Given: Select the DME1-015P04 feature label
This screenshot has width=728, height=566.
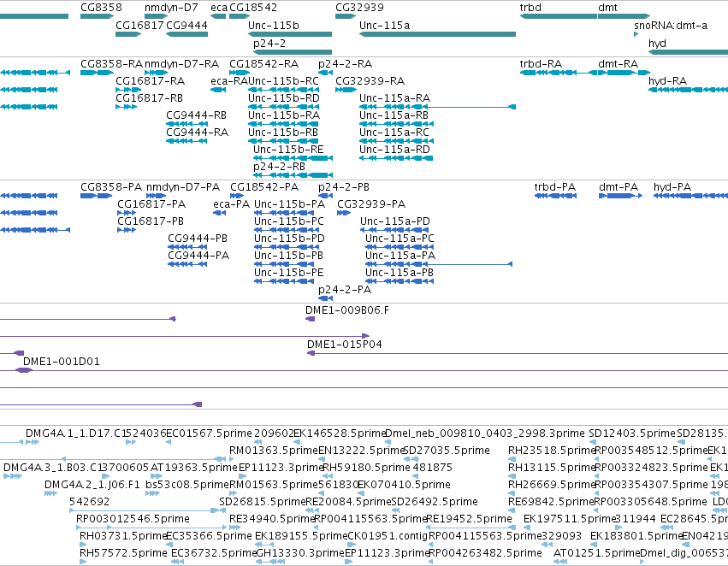Looking at the screenshot, I should [345, 345].
